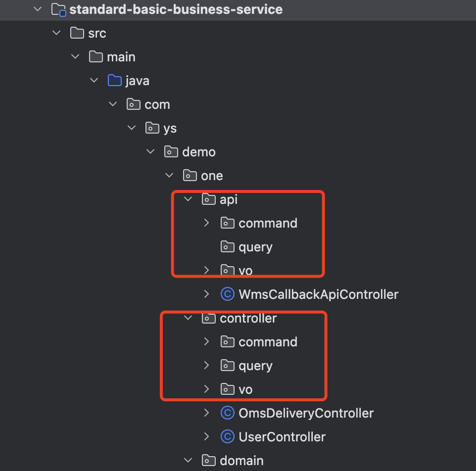Viewport: 476px width, 471px height.
Task: Select the ys package label
Action: click(x=170, y=128)
